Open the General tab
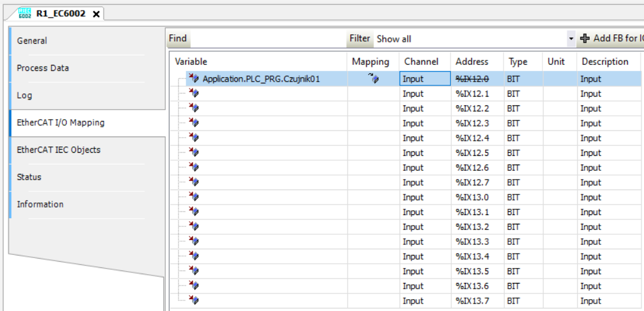 pos(32,41)
